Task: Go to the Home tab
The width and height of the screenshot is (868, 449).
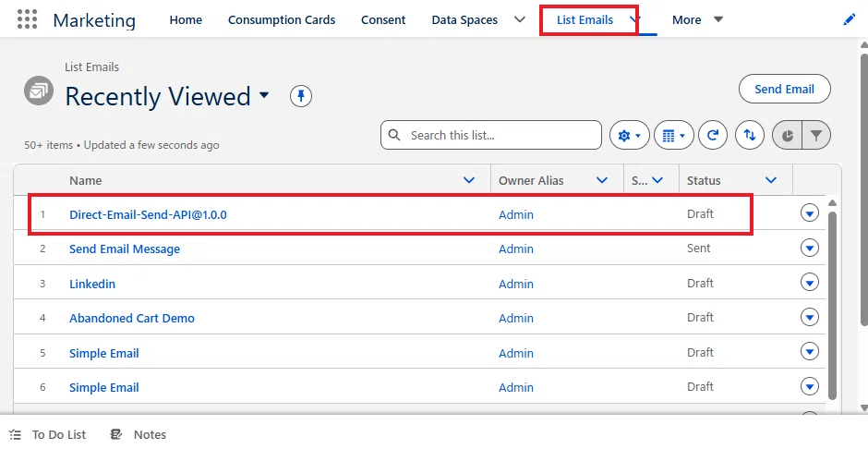Action: coord(186,20)
